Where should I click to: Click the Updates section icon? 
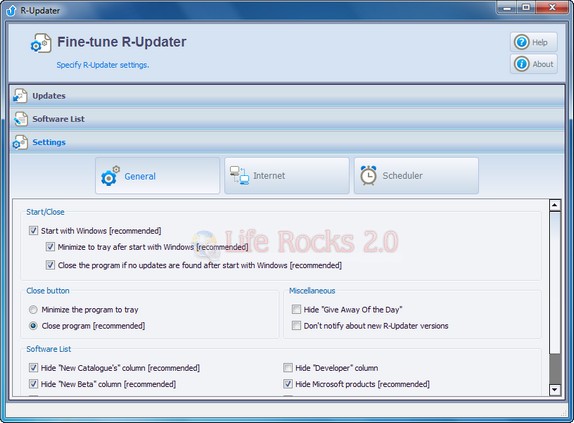click(20, 96)
